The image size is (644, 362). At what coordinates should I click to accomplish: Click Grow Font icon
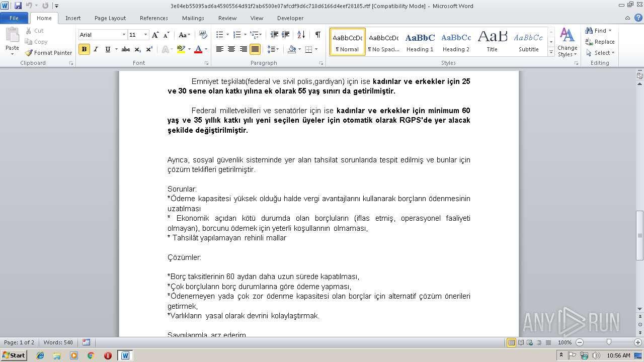[155, 35]
